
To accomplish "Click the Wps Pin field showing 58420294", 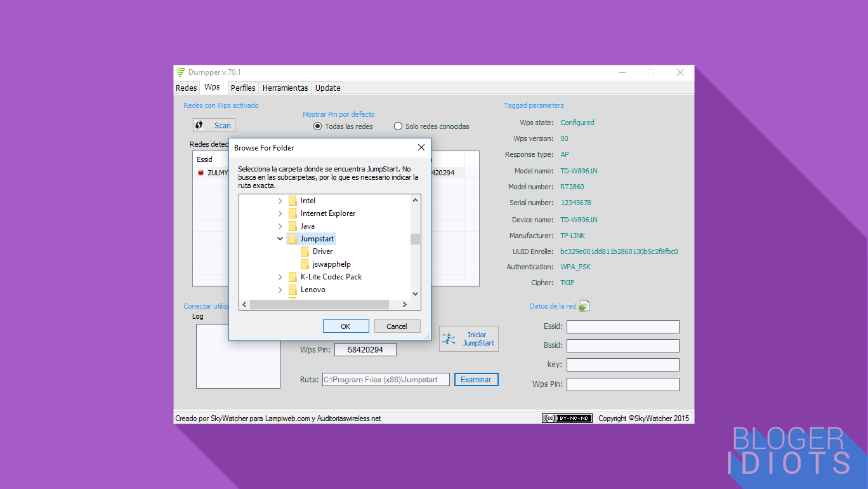I will [x=365, y=349].
